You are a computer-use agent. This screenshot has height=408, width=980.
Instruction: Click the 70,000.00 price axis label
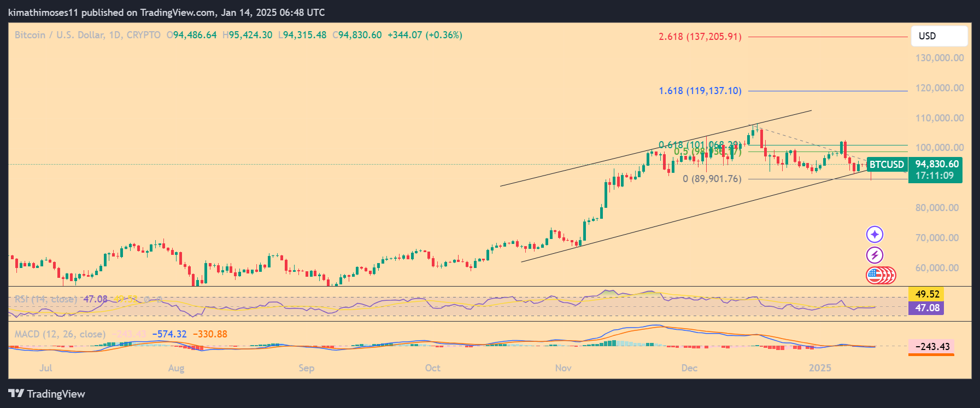tap(937, 238)
